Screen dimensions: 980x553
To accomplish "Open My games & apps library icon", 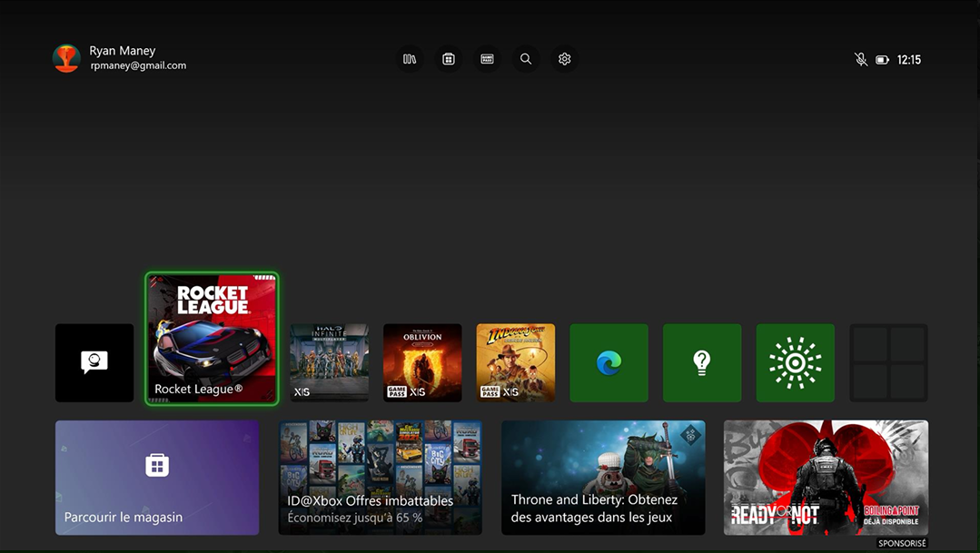I will [410, 59].
